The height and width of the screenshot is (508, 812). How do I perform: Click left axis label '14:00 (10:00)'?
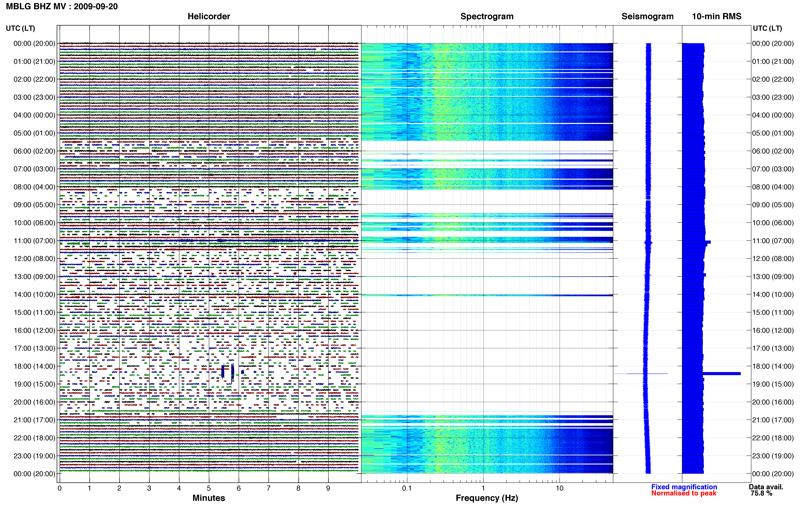[34, 295]
